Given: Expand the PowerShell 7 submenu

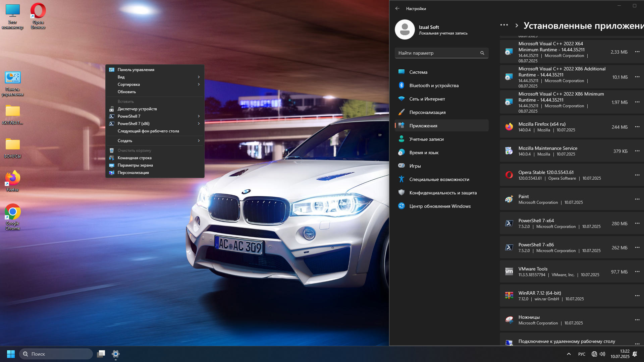Looking at the screenshot, I should pyautogui.click(x=155, y=116).
